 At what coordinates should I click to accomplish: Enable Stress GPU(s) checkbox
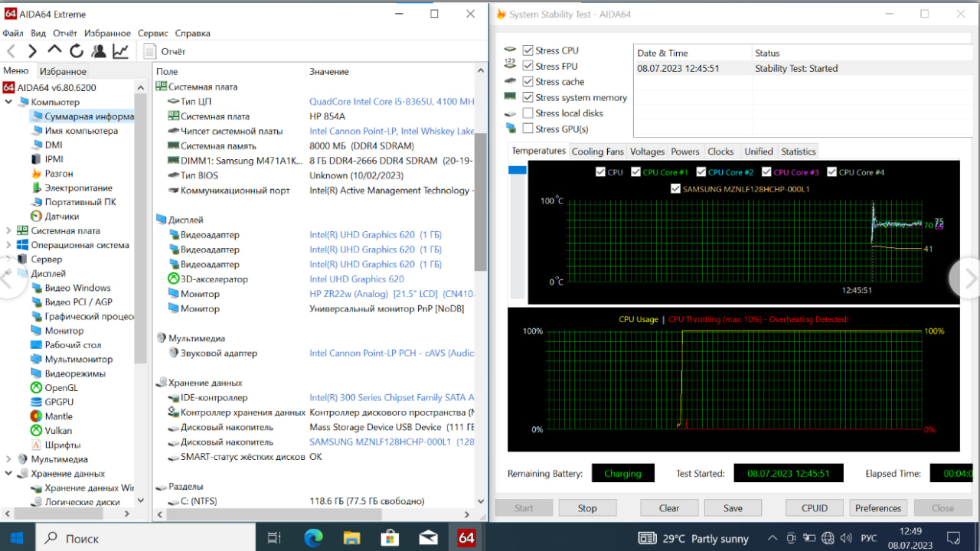click(x=528, y=129)
